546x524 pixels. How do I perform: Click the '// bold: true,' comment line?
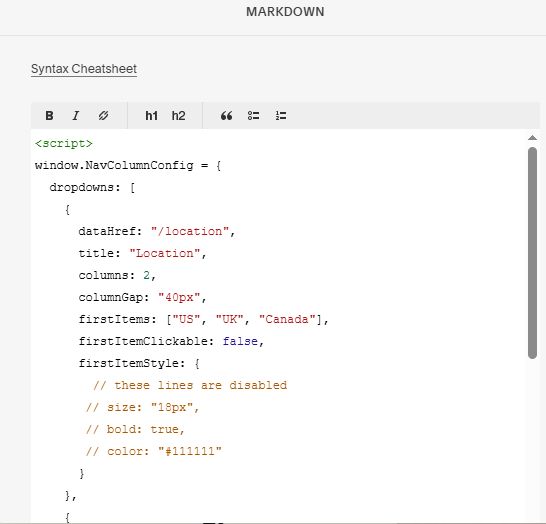135,429
